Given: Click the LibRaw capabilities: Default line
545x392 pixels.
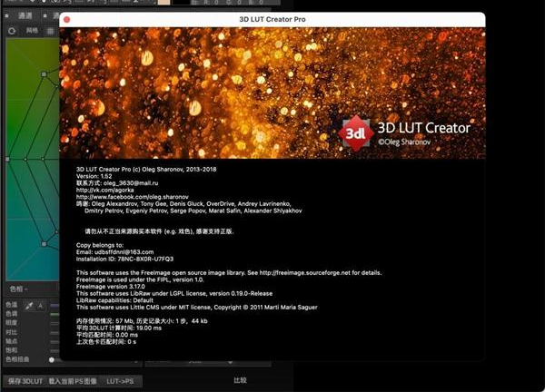Looking at the screenshot, I should click(x=114, y=300).
